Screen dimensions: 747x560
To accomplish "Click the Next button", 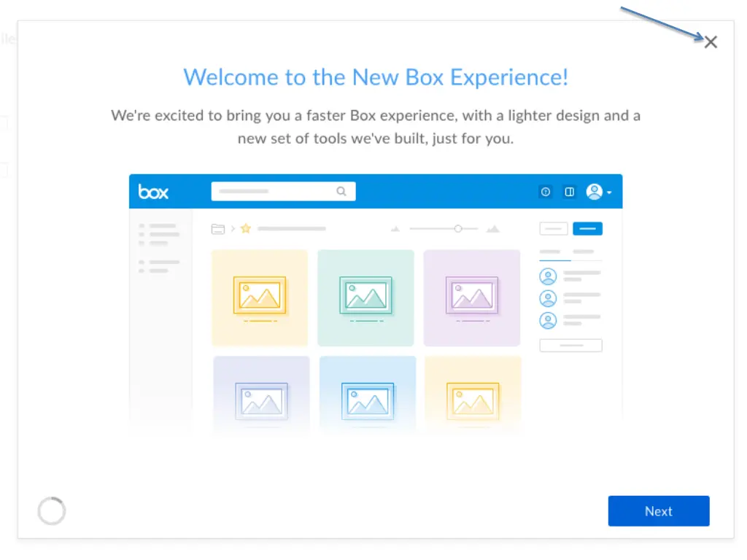I will (659, 511).
